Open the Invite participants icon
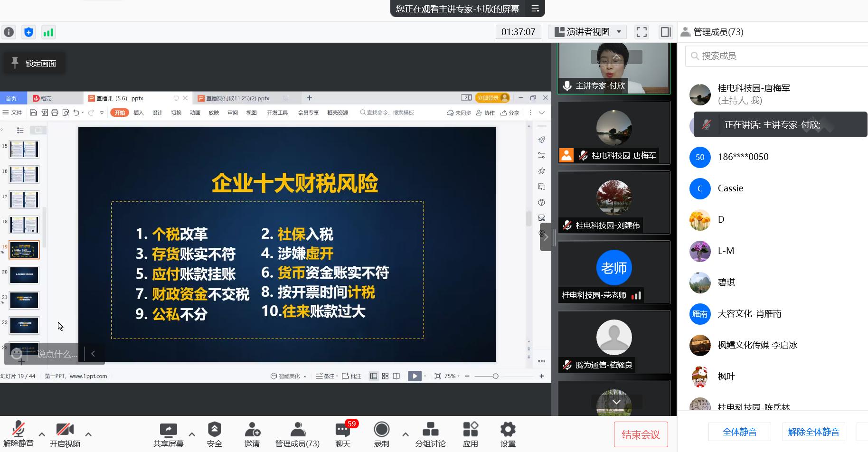Image resolution: width=868 pixels, height=452 pixels. click(x=252, y=434)
